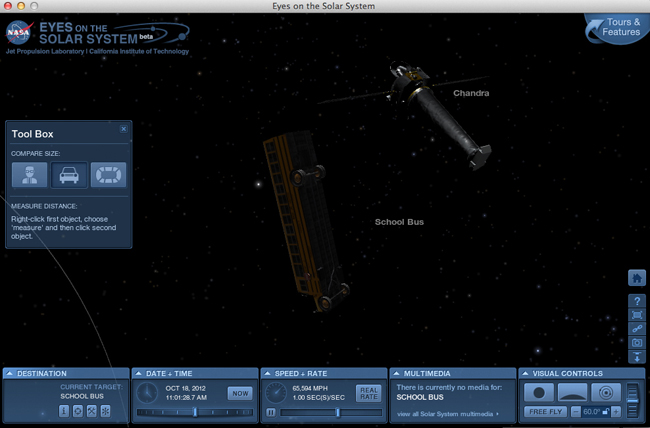The image size is (650, 428).
Task: Click the speedometer gauge icon
Action: tap(276, 392)
